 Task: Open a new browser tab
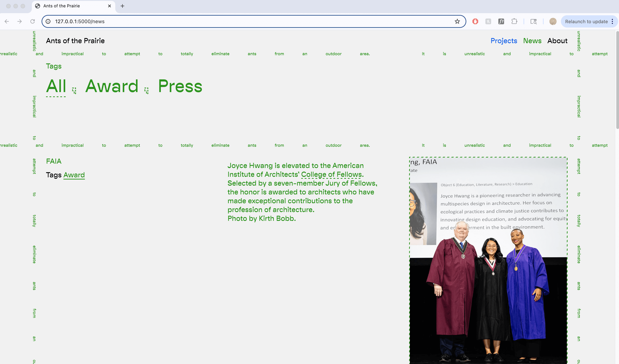(x=122, y=6)
